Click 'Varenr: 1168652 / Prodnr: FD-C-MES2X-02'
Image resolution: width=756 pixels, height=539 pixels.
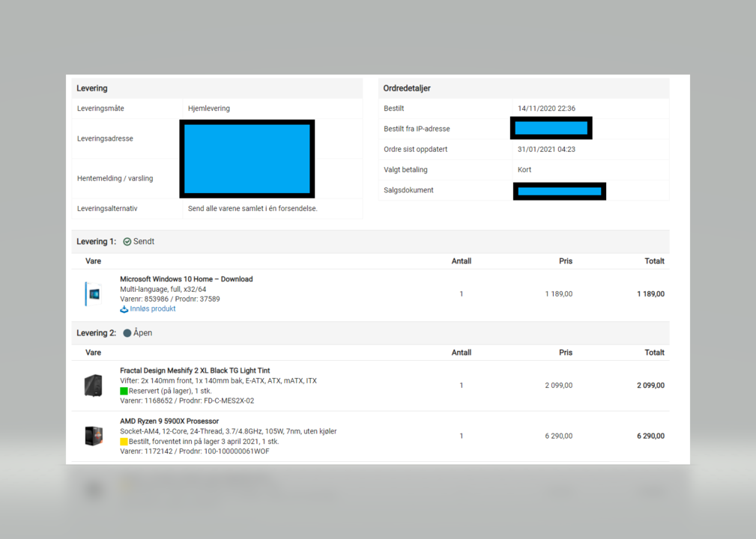187,401
